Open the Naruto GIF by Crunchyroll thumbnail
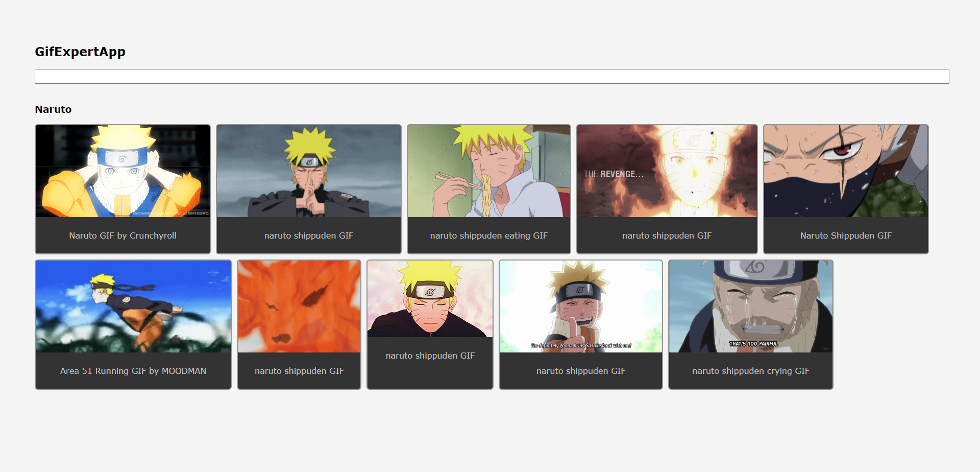The height and width of the screenshot is (472, 980). (x=122, y=171)
